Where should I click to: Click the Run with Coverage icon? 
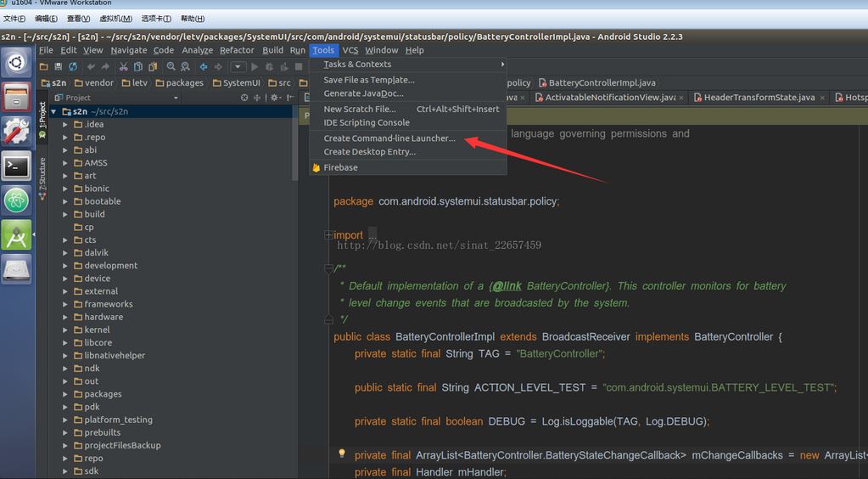click(x=284, y=66)
